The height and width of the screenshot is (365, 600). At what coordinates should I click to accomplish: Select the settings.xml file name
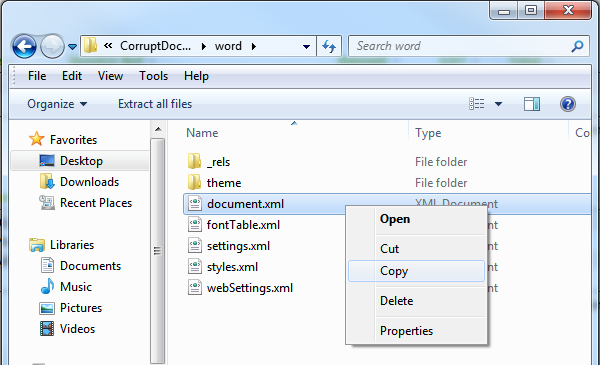(x=238, y=246)
